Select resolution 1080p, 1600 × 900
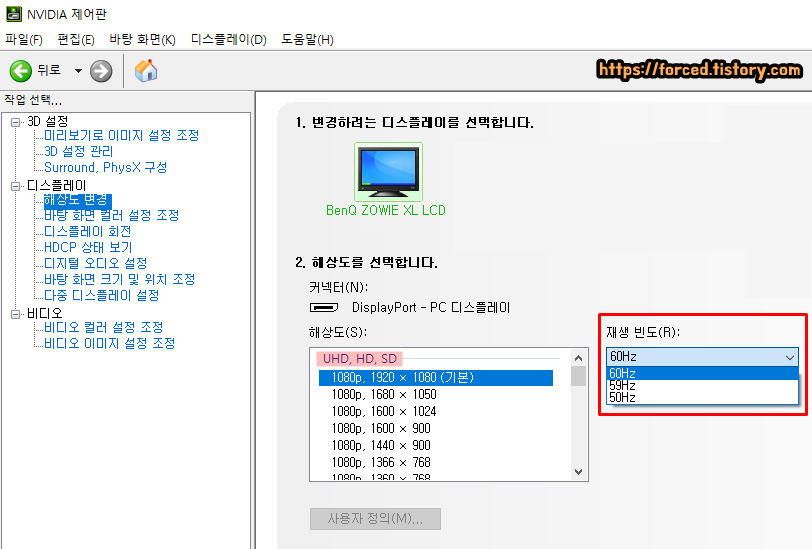 click(x=381, y=428)
